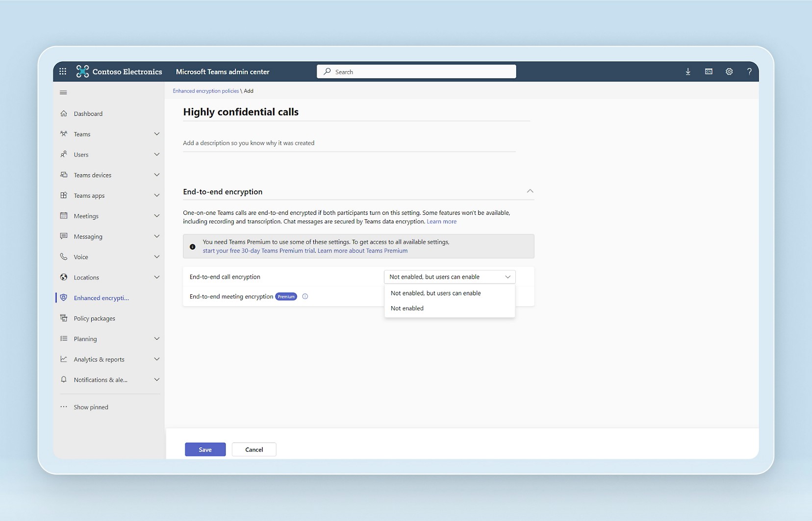Image resolution: width=812 pixels, height=521 pixels.
Task: Collapse the End-to-end encryption section
Action: click(x=530, y=191)
